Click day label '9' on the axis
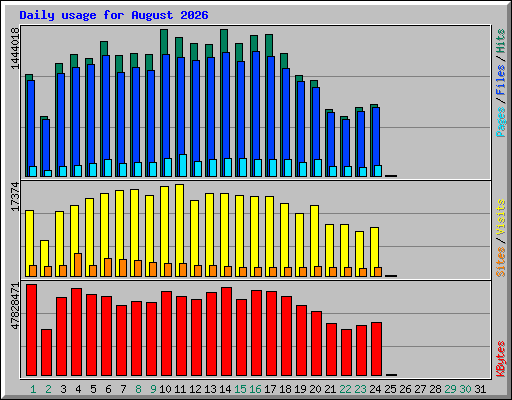The height and width of the screenshot is (400, 512). pos(153,389)
